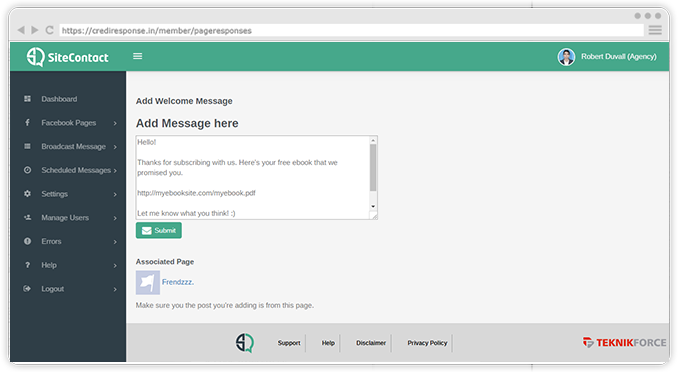The width and height of the screenshot is (678, 372).
Task: Open the Disclaimer footer link
Action: tap(371, 343)
